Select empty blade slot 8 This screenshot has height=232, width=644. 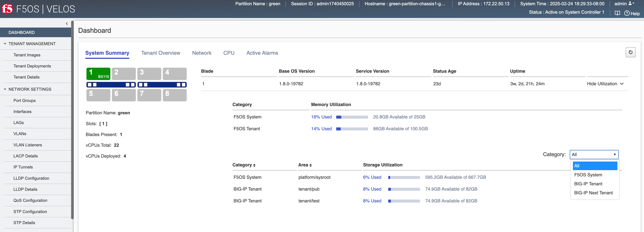pos(175,95)
